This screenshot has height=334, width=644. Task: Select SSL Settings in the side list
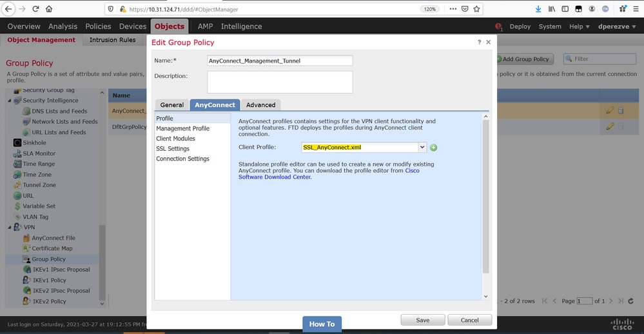pyautogui.click(x=173, y=148)
